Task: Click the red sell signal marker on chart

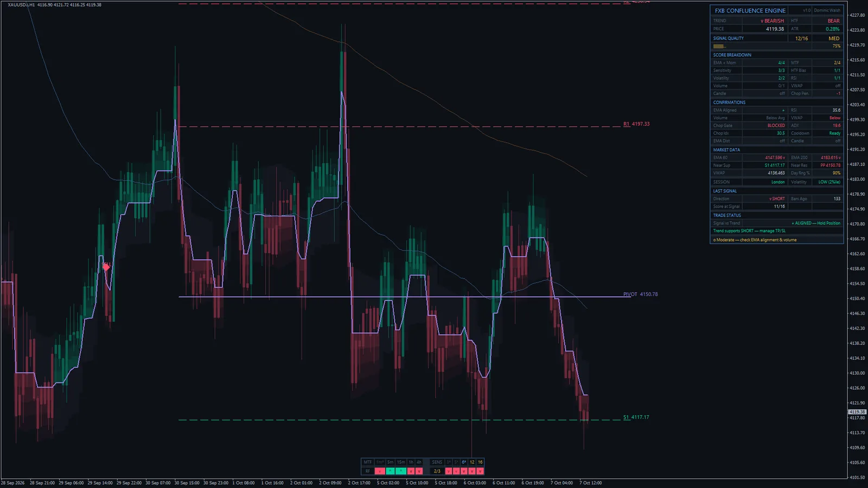Action: 106,266
